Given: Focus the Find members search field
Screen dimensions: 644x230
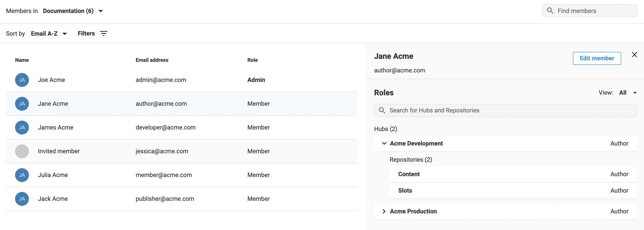Looking at the screenshot, I should [590, 11].
